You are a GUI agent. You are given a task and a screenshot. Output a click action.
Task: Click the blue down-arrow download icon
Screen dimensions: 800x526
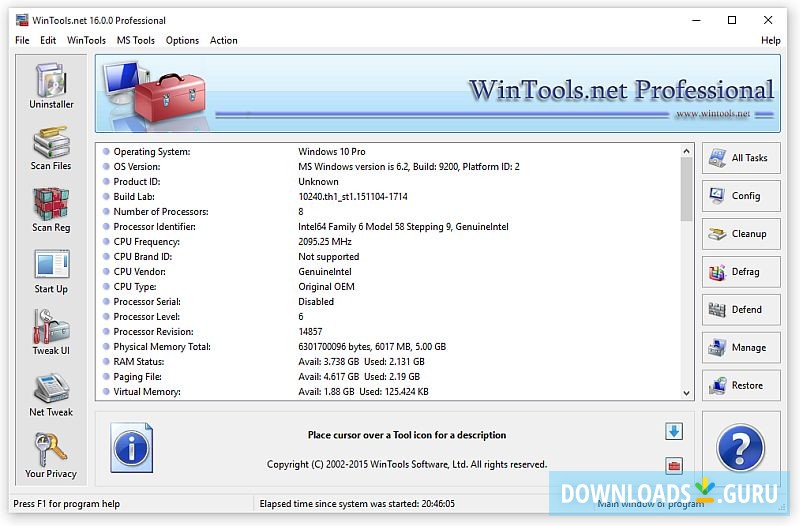[x=674, y=431]
